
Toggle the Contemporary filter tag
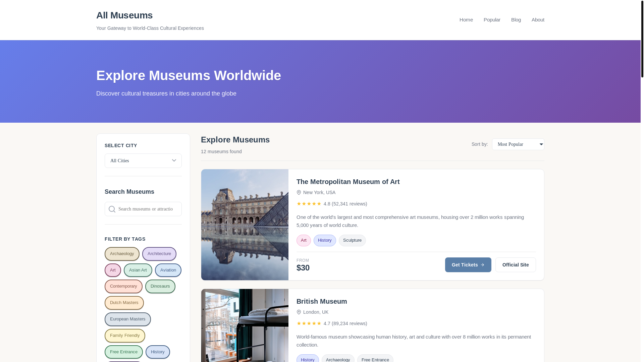tap(123, 286)
